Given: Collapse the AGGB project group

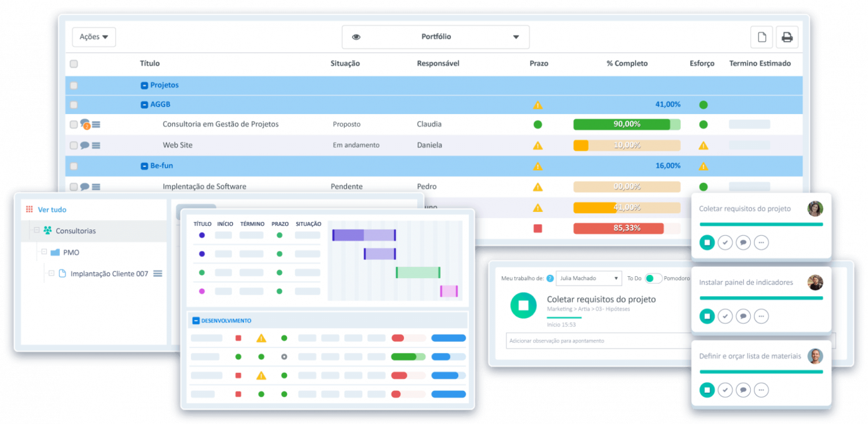Looking at the screenshot, I should [144, 105].
